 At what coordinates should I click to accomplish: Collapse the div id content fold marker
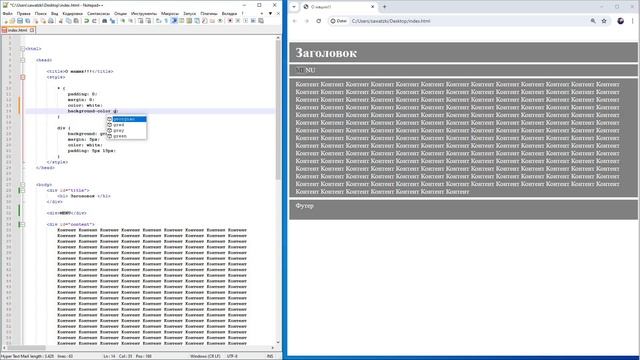pos(23,224)
